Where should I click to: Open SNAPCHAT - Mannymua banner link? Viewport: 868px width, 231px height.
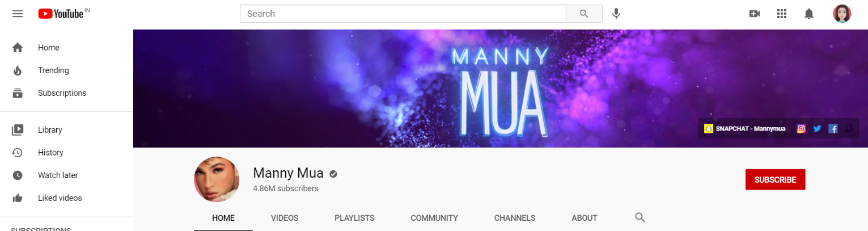tap(745, 129)
